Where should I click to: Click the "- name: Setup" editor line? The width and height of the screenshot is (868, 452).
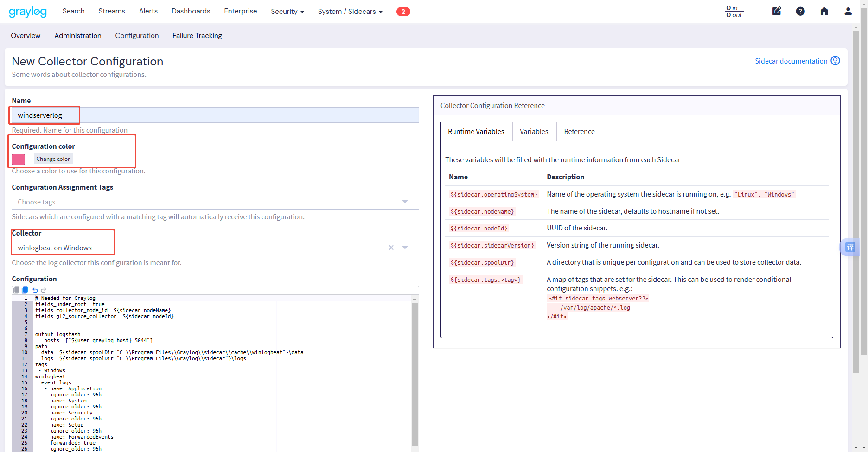(64, 425)
